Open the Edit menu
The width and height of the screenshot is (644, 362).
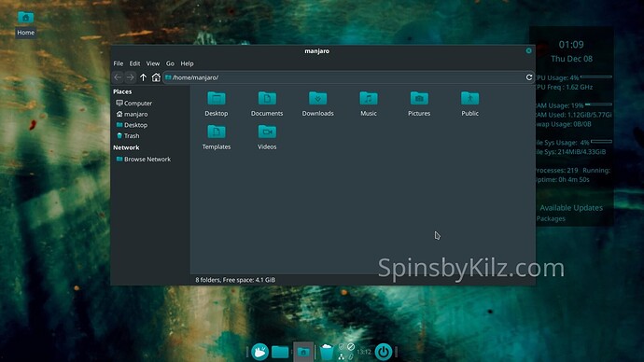(x=134, y=63)
